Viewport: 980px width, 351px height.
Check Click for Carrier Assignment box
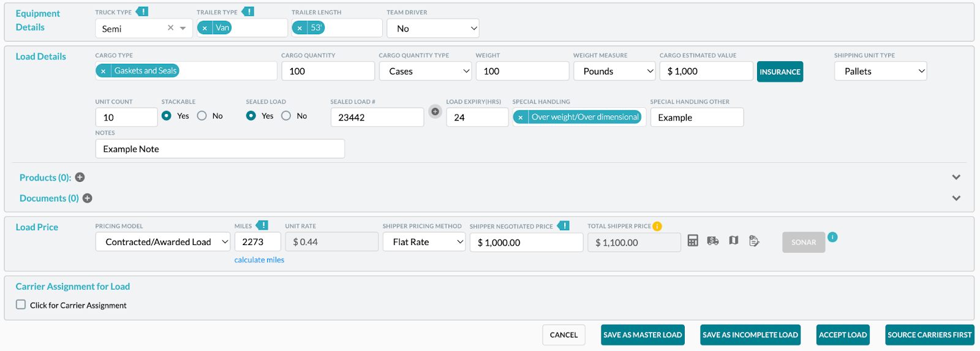pos(21,304)
